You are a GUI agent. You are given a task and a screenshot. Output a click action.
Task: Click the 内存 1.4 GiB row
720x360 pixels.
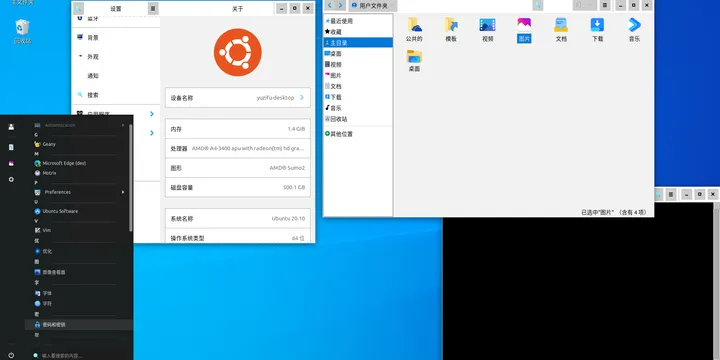click(x=237, y=129)
